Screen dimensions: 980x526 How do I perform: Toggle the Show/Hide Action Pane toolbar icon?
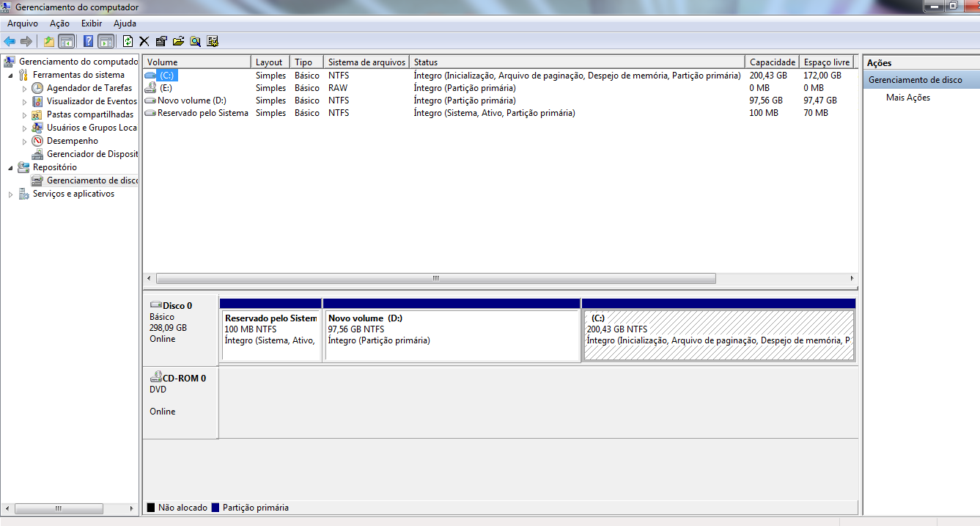pos(106,41)
